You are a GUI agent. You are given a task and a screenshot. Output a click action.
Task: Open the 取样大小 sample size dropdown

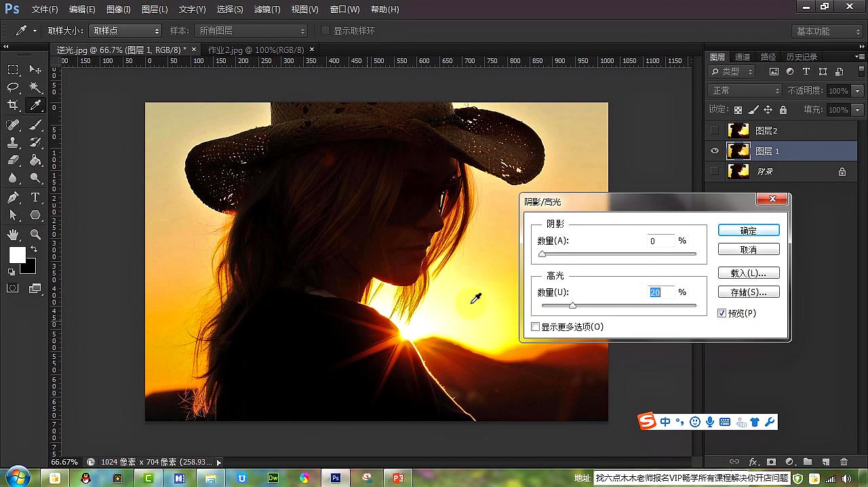126,31
